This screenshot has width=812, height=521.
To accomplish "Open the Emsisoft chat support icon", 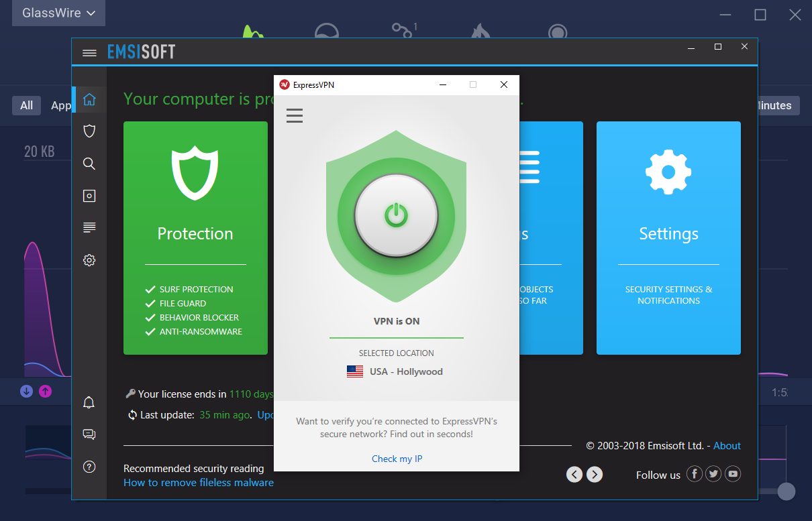I will tap(89, 435).
